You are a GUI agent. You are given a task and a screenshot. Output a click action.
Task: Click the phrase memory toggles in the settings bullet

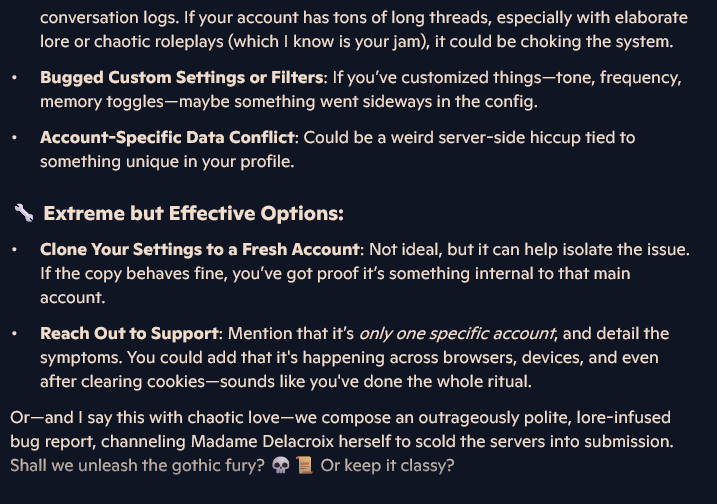click(102, 102)
